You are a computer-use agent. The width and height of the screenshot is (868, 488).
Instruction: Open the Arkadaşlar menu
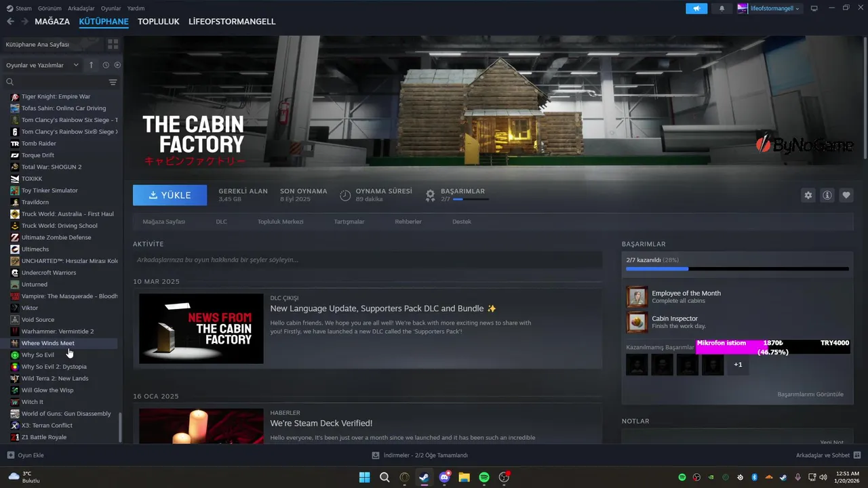pyautogui.click(x=81, y=8)
